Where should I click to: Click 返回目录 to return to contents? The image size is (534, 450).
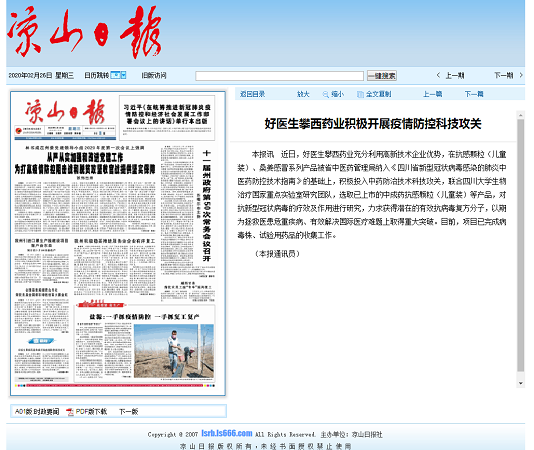pyautogui.click(x=252, y=94)
